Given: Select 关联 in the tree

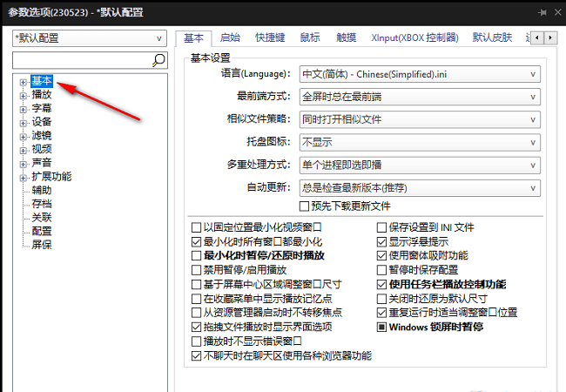Looking at the screenshot, I should (x=42, y=218).
